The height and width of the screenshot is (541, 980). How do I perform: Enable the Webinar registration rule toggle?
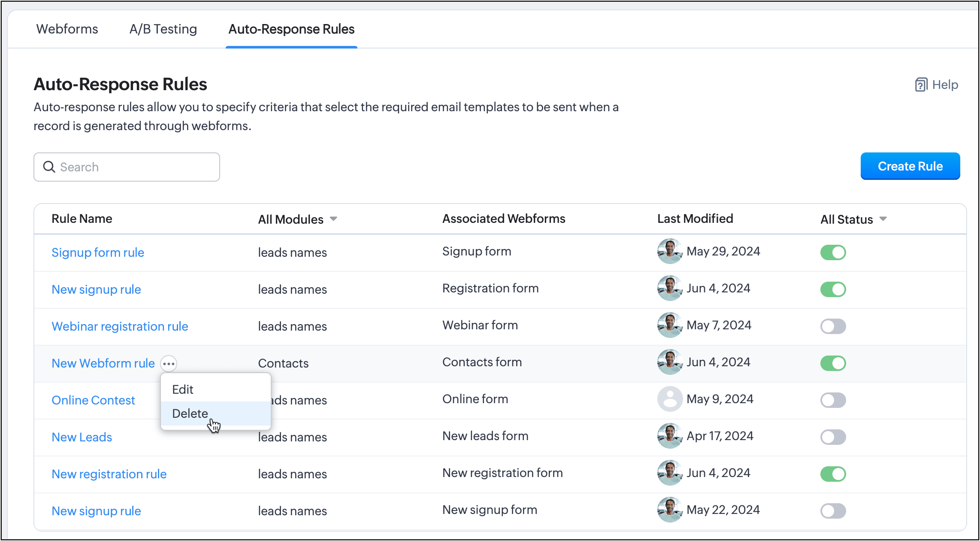point(833,326)
